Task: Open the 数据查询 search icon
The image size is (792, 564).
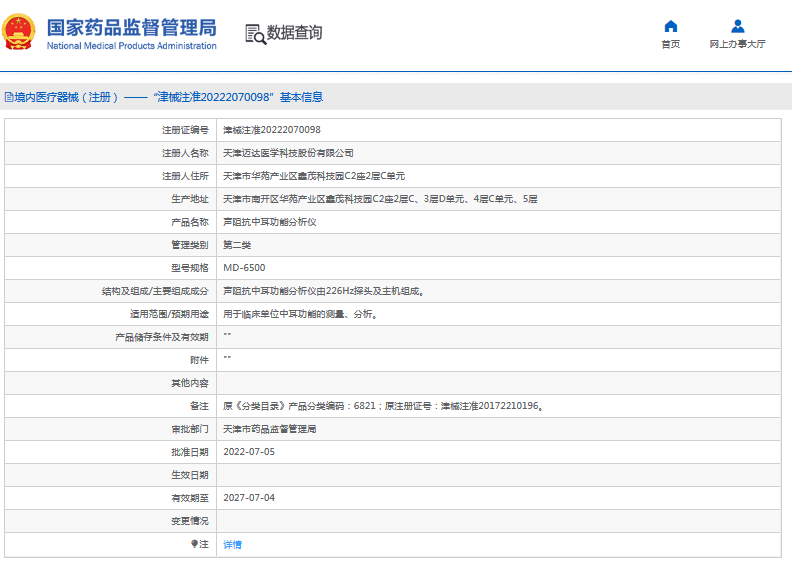Action: [256, 34]
